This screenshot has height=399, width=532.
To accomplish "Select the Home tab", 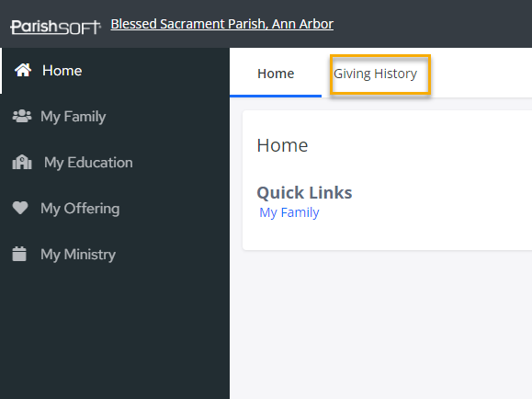I will click(x=276, y=74).
